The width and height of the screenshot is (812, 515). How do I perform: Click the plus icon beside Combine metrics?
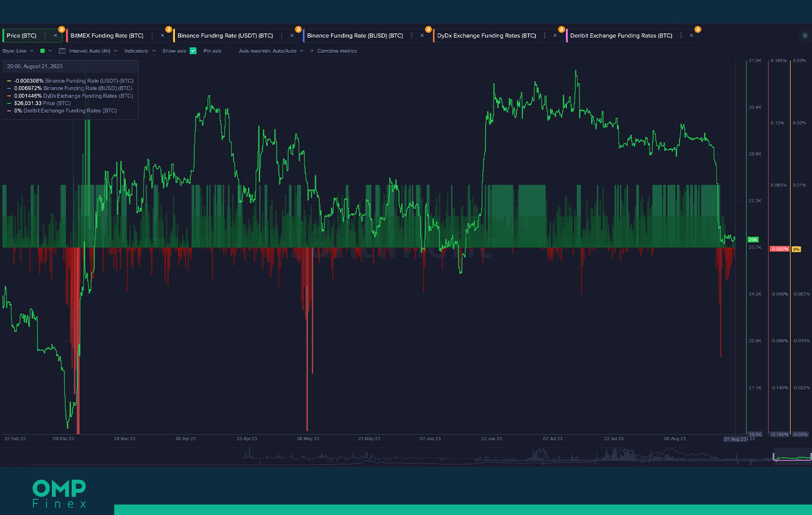tap(312, 51)
